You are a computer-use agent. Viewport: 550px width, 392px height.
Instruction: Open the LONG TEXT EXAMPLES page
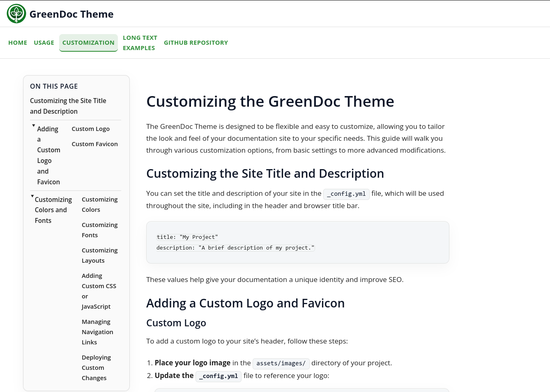[x=140, y=42]
